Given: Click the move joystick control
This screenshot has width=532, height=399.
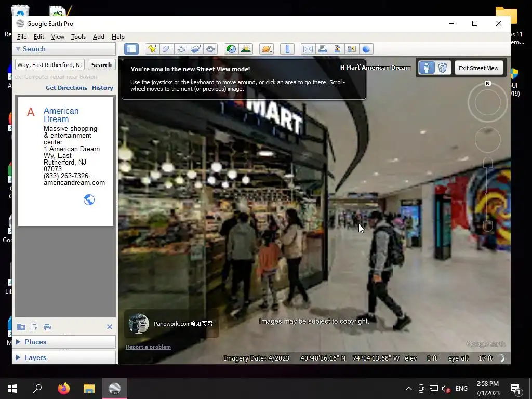Looking at the screenshot, I should [488, 140].
